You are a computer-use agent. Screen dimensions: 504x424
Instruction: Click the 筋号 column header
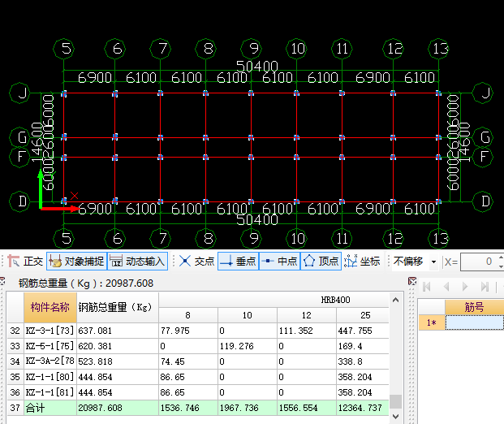(474, 307)
